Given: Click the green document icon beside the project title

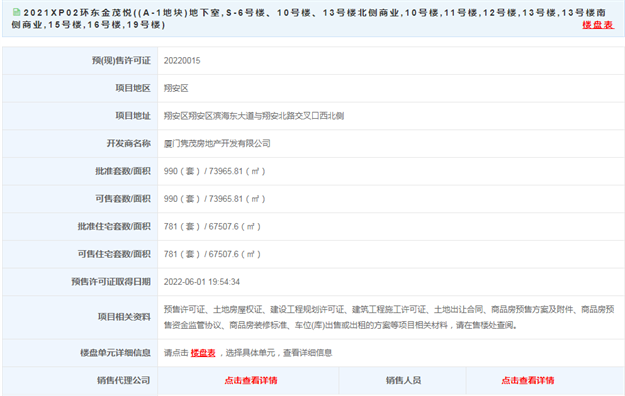Looking at the screenshot, I should (16, 12).
